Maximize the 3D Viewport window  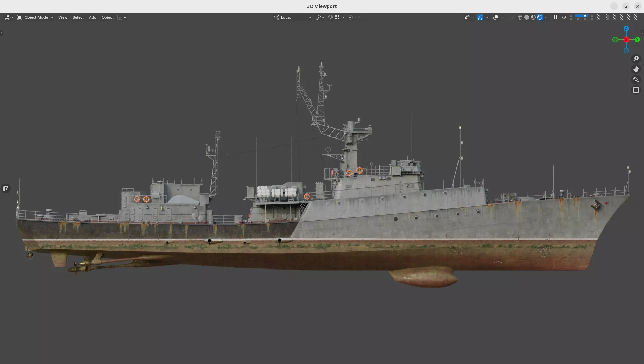click(626, 6)
